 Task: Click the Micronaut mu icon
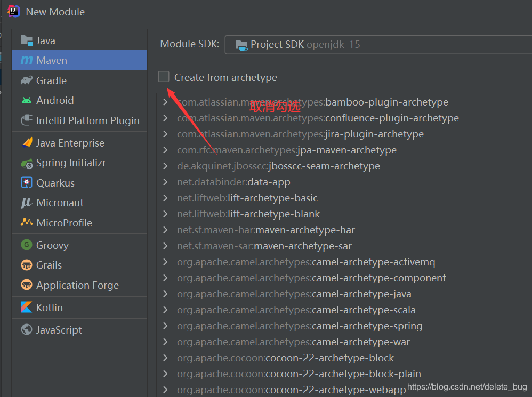coord(27,202)
